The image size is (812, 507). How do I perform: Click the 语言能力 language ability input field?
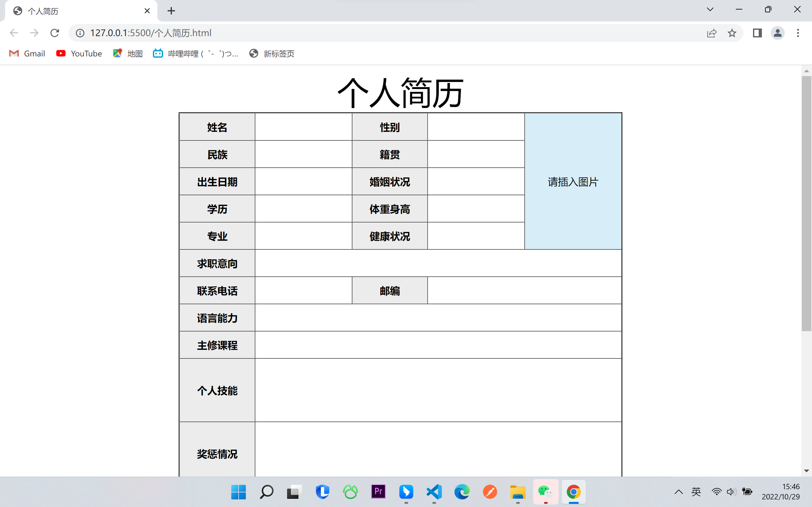438,318
